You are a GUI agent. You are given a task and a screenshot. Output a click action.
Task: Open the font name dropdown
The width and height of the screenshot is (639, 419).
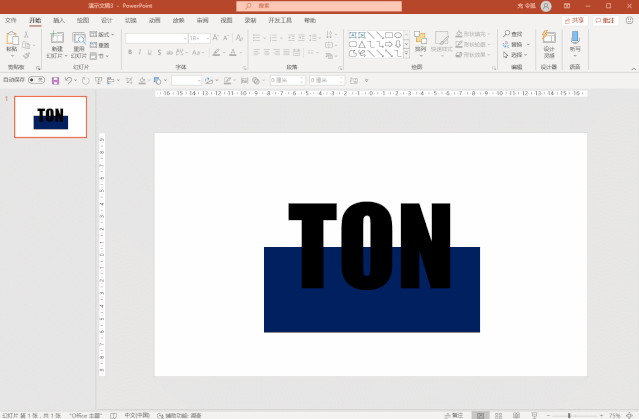click(x=185, y=38)
